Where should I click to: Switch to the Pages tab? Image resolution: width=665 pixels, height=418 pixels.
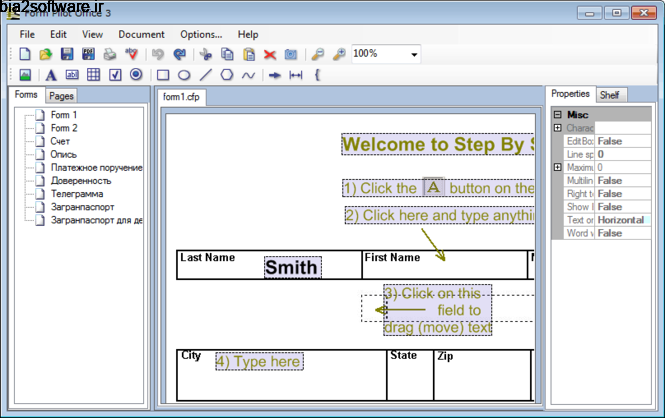[x=61, y=96]
